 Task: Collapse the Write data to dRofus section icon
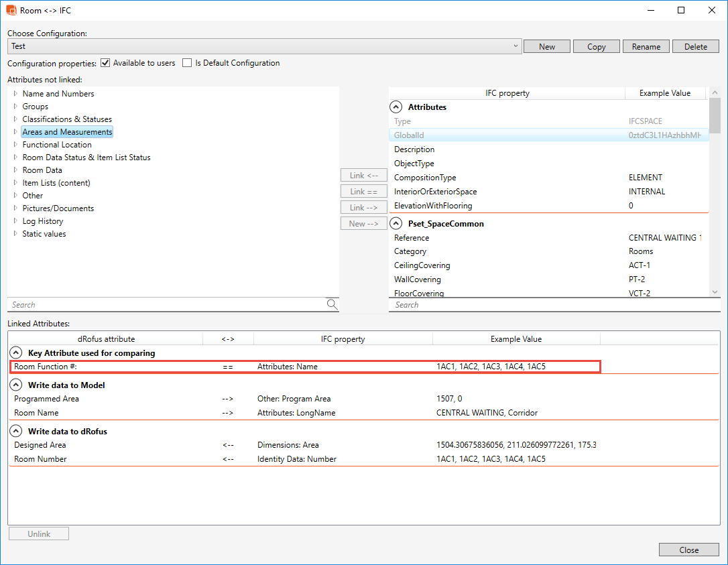tap(15, 431)
